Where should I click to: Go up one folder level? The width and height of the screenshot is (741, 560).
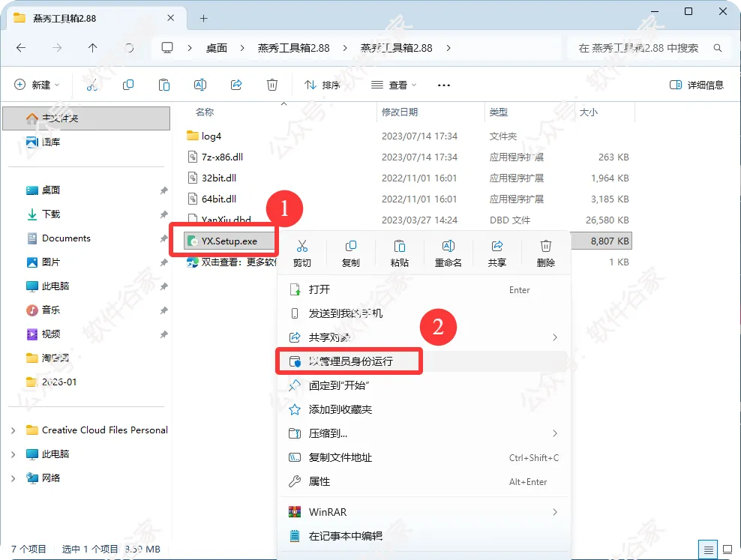point(93,48)
